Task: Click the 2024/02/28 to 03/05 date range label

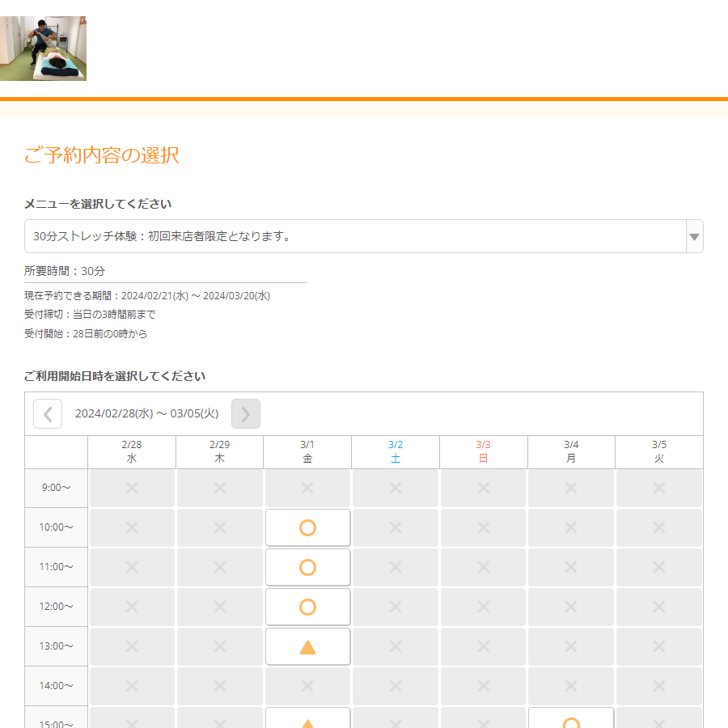Action: pos(146,413)
